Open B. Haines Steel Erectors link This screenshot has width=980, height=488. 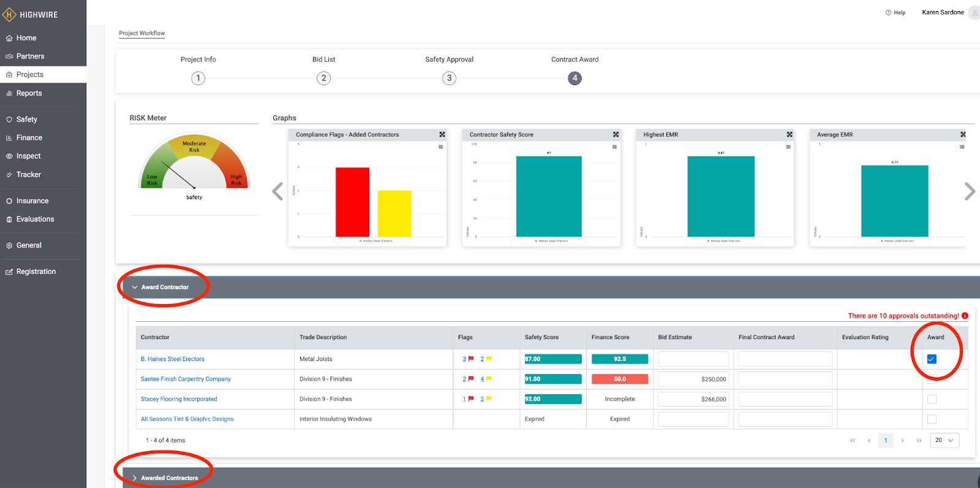coord(173,359)
